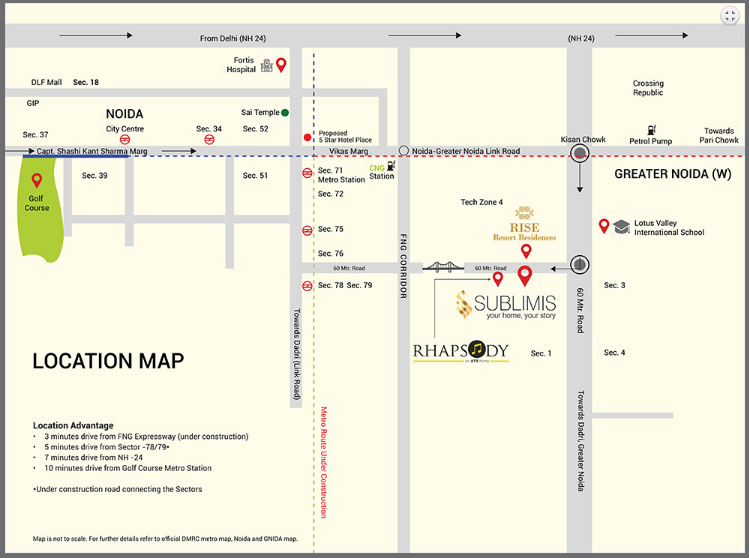Image resolution: width=749 pixels, height=558 pixels.
Task: Click the Petrol Pump fuel icon
Action: pyautogui.click(x=652, y=129)
